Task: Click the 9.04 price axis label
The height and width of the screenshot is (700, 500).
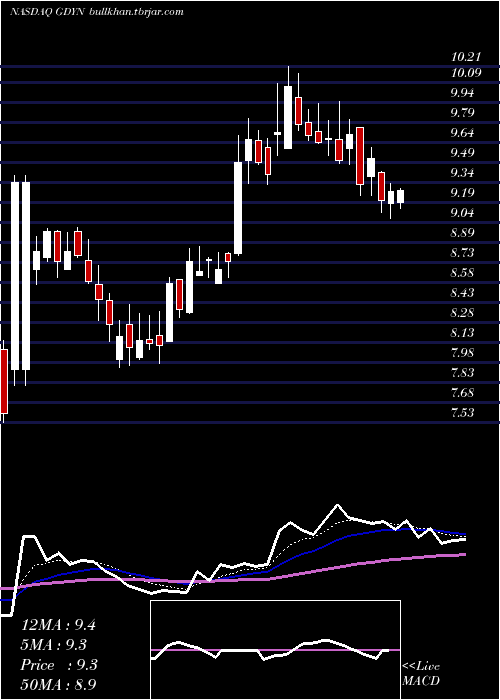Action: pos(462,212)
